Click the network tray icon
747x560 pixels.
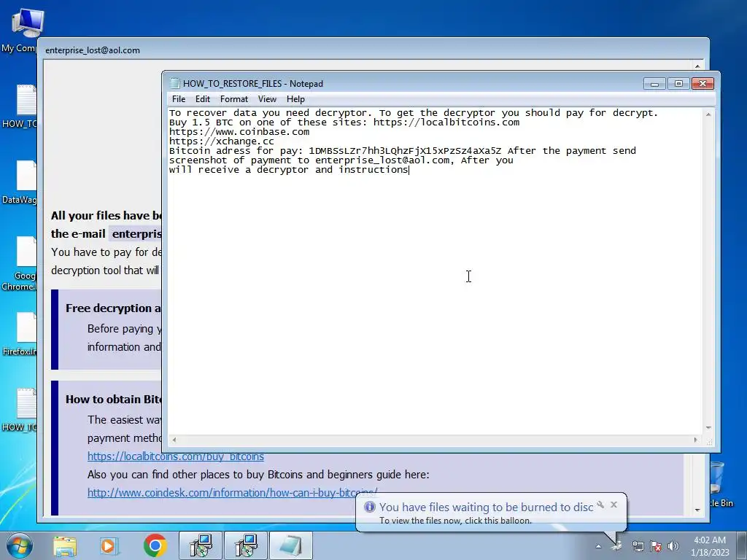coord(638,546)
